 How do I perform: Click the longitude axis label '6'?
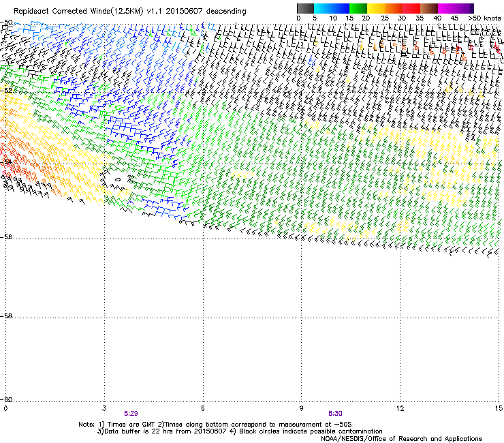click(203, 408)
